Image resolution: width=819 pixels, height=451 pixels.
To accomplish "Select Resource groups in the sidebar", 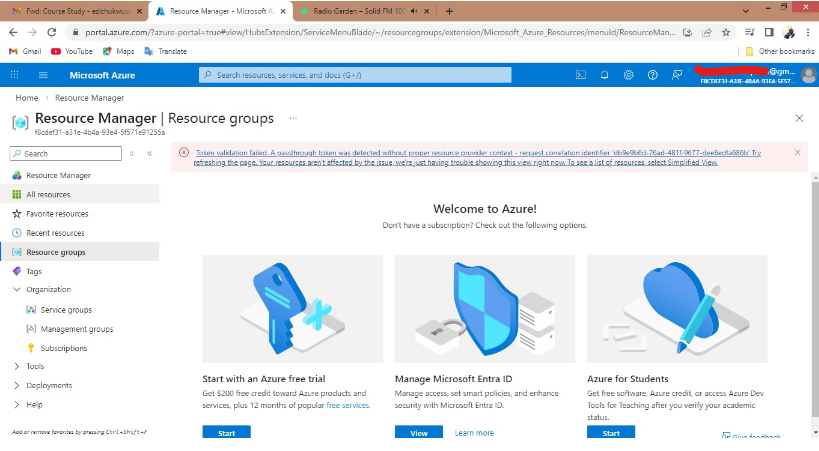I will click(x=80, y=252).
